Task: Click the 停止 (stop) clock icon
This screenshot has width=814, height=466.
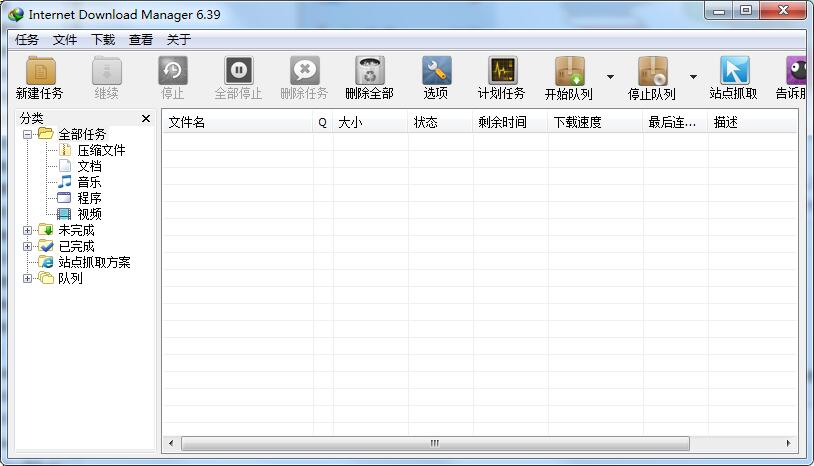Action: coord(172,71)
